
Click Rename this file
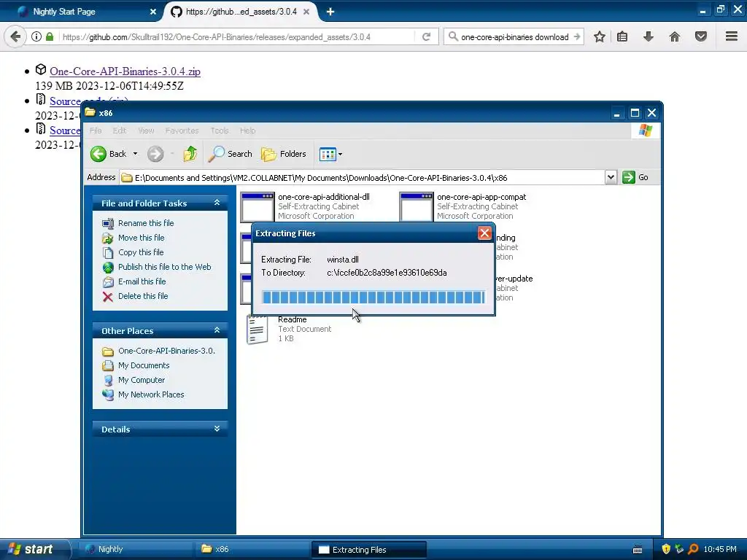(x=146, y=223)
